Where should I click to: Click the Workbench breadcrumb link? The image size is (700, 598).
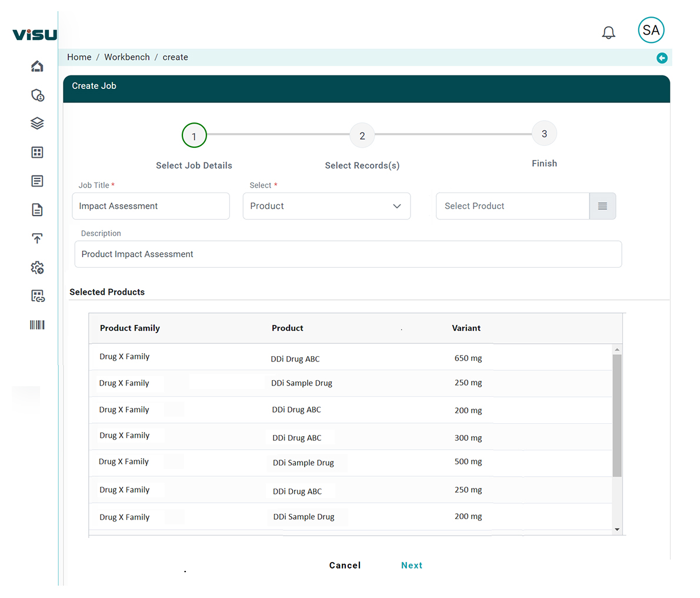pyautogui.click(x=127, y=57)
